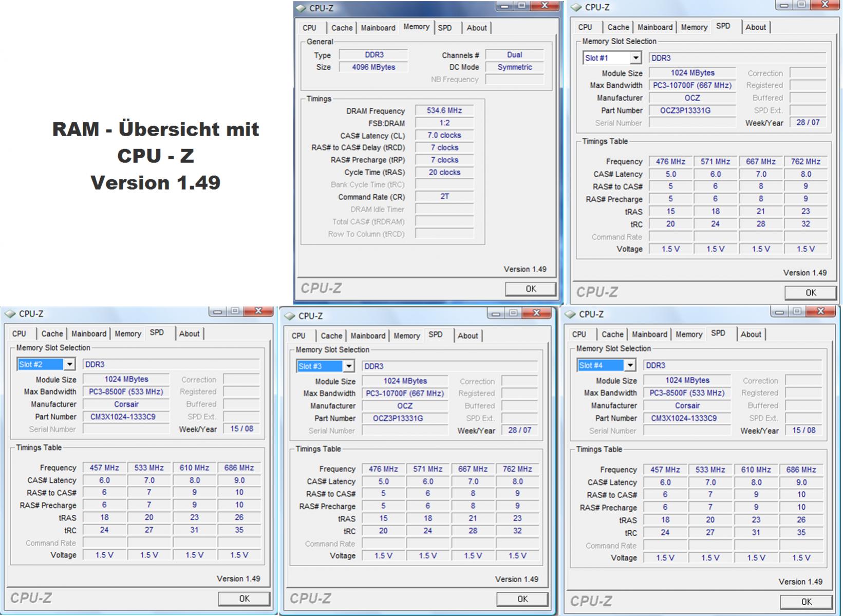Click the CPU-Z icon in the Memory window titlebar
Screen dimensions: 843x616
pos(302,8)
